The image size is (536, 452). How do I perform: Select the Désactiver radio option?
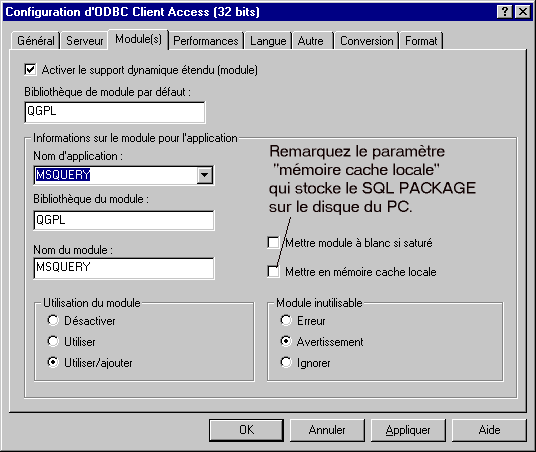(53, 320)
